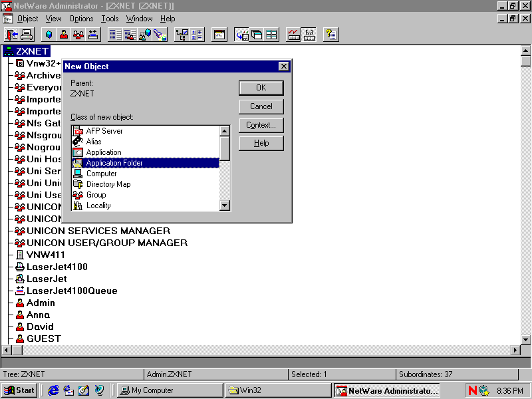Click tree view scroll down arrow
The width and height of the screenshot is (532, 399).
[525, 339]
